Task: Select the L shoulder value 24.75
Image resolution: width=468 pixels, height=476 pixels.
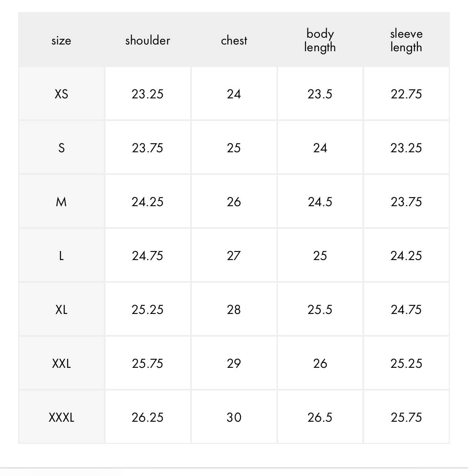Action: pos(148,256)
